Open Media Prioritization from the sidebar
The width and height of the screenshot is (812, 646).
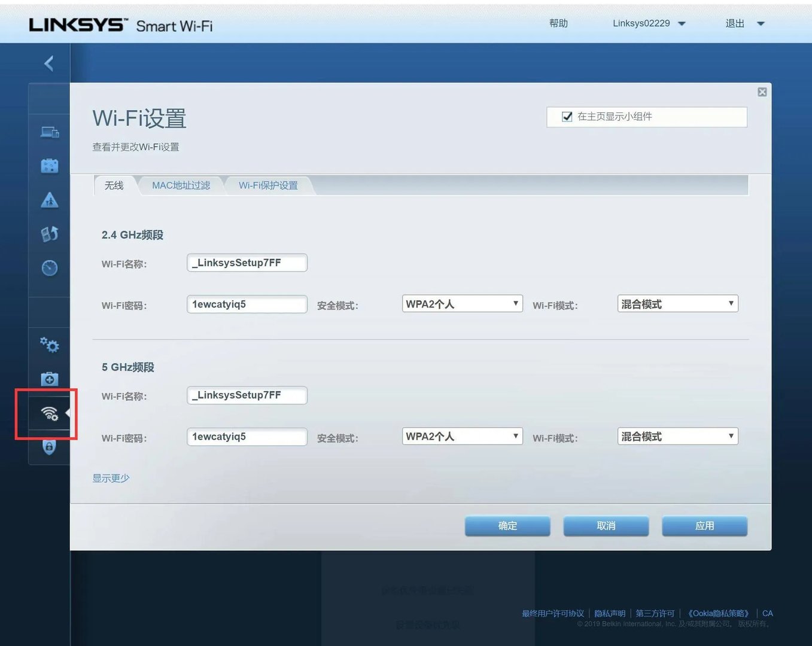pos(50,233)
